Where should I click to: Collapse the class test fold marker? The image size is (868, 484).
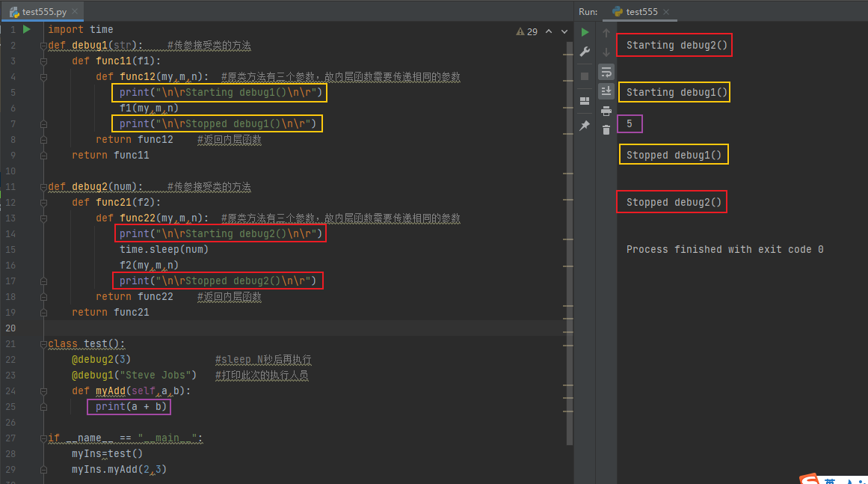(x=43, y=344)
